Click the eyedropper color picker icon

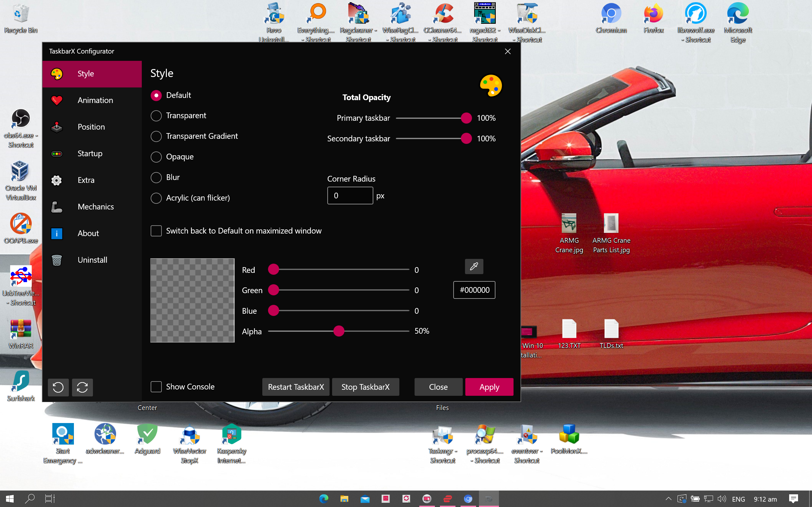474,266
